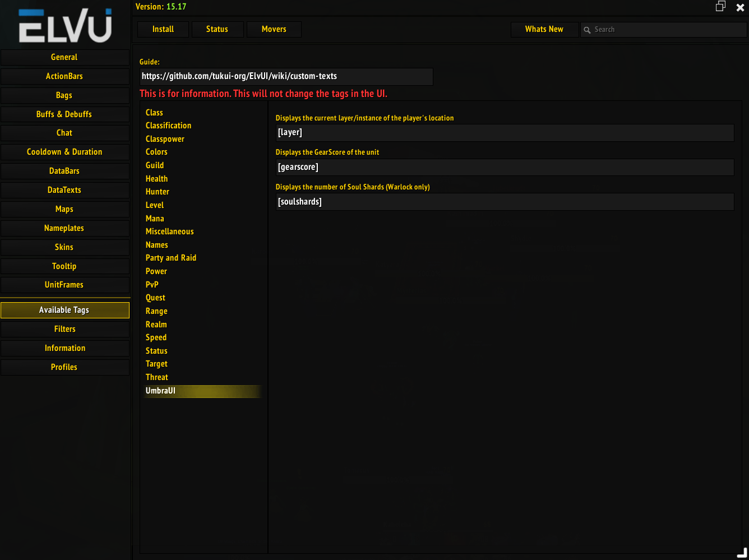Viewport: 749px width, 560px height.
Task: Click the [layer] tag field
Action: coord(505,133)
